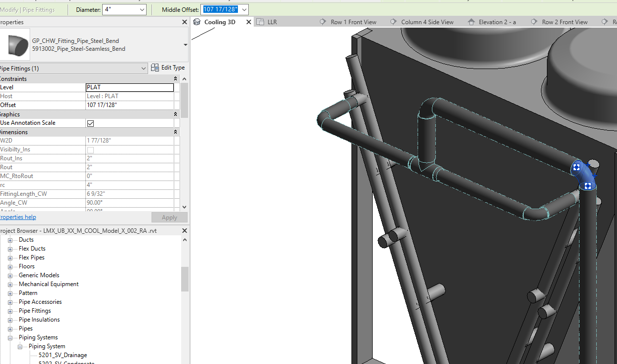Switch to Column 4 Side View tab
This screenshot has width=617, height=364.
[x=427, y=22]
